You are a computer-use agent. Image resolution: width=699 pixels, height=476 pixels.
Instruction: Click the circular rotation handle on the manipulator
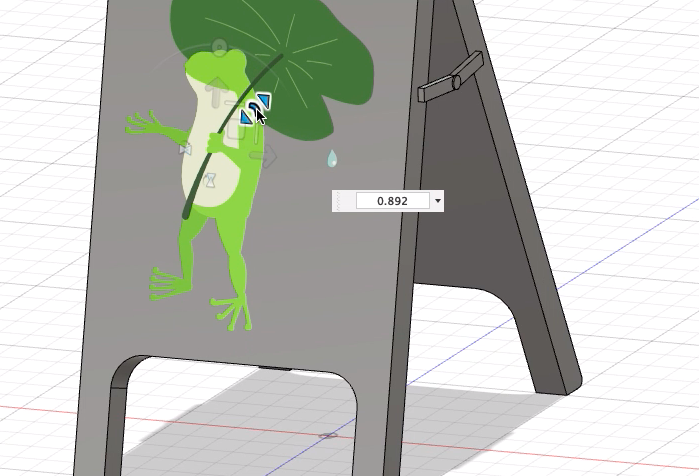point(219,48)
